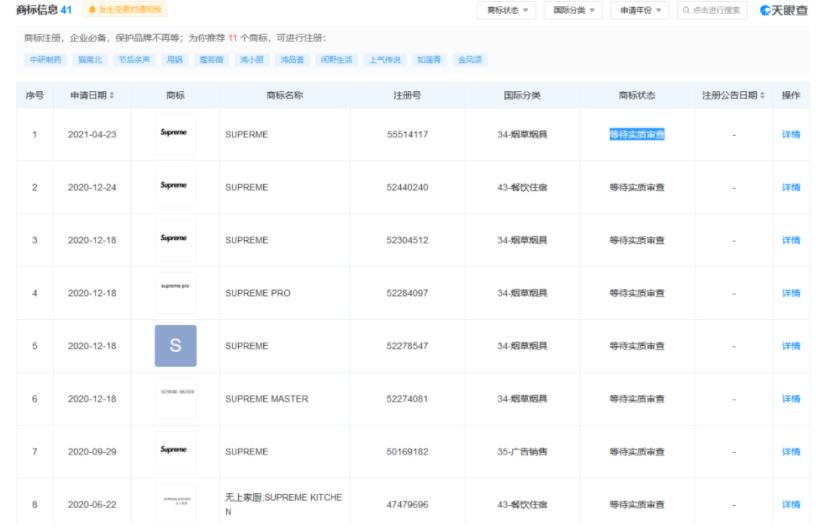Open 详情 for registration 52304512
Screen dimensions: 834x532
(790, 240)
